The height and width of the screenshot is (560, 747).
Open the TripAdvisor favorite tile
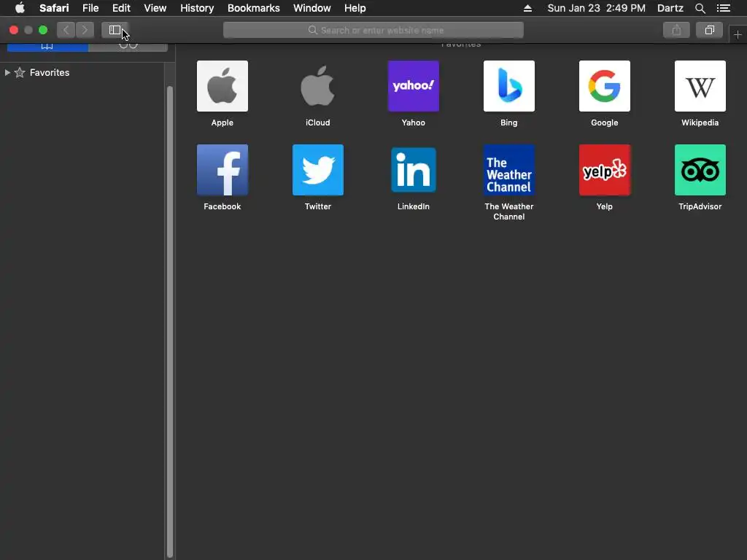click(x=700, y=170)
